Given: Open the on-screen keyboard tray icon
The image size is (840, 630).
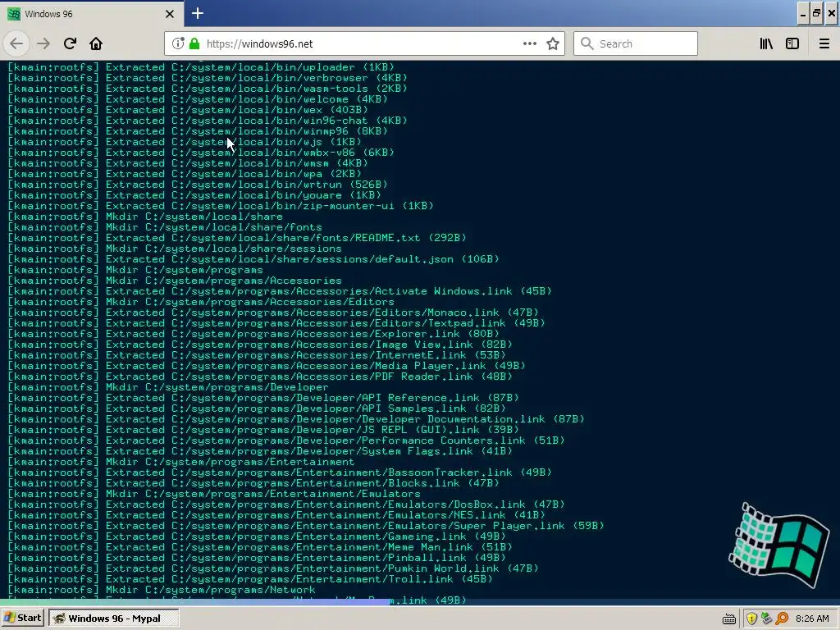Looking at the screenshot, I should coord(728,619).
